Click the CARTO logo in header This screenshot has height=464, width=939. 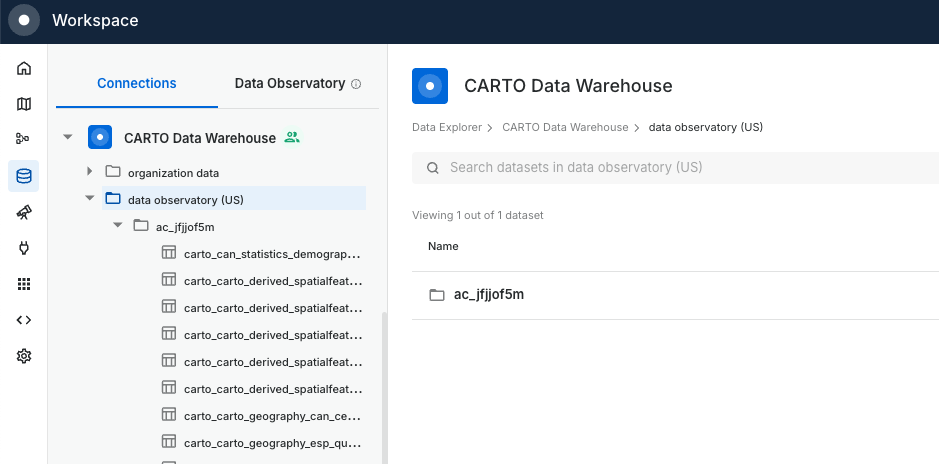pyautogui.click(x=24, y=20)
